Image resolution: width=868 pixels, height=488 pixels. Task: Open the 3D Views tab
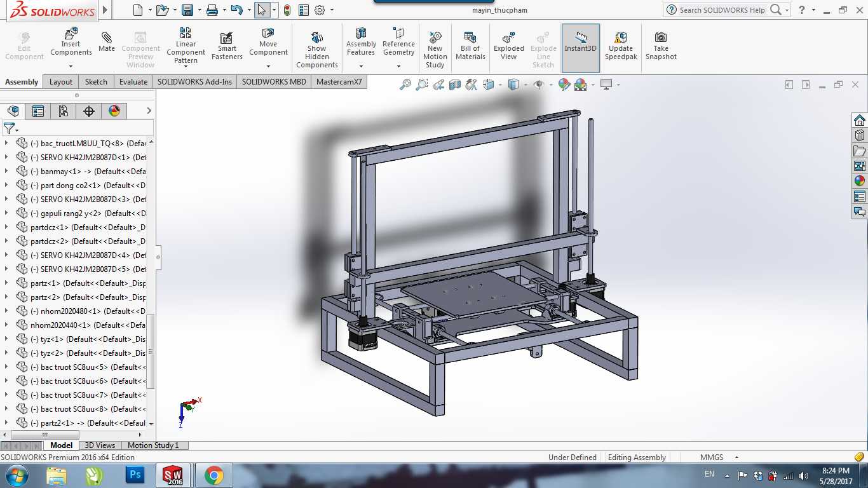(x=100, y=445)
